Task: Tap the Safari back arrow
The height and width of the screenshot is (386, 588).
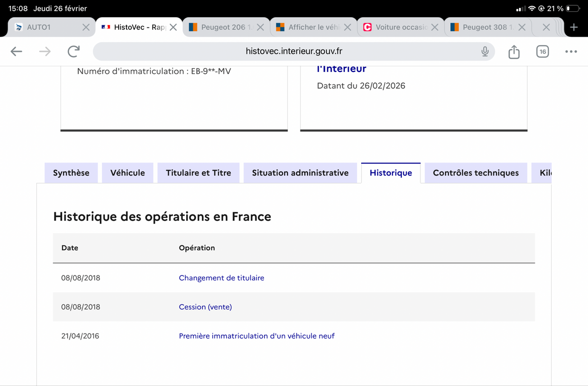Action: click(16, 51)
